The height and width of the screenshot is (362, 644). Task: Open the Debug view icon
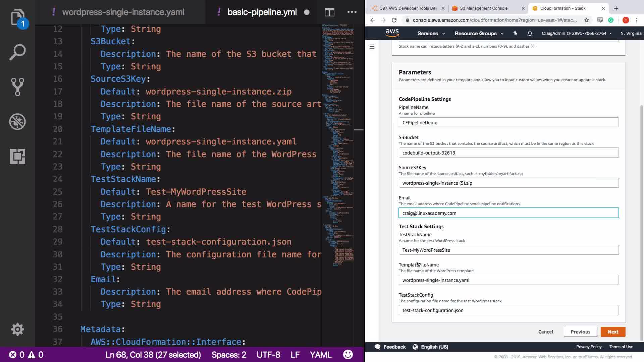click(17, 122)
